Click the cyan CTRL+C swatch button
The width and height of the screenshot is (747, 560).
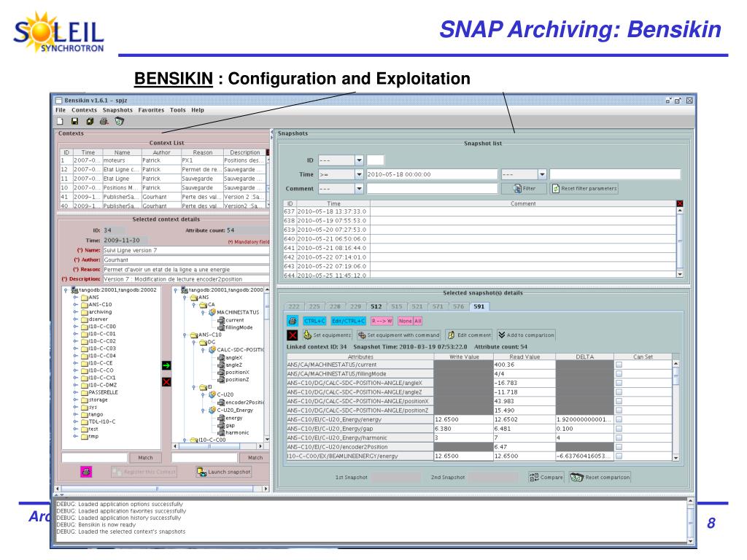314,321
